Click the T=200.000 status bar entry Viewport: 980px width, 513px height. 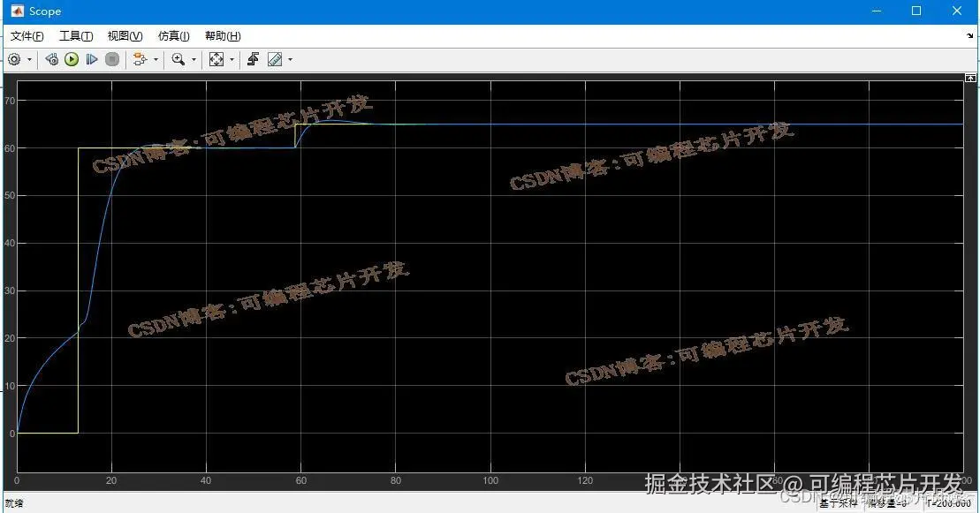949,503
